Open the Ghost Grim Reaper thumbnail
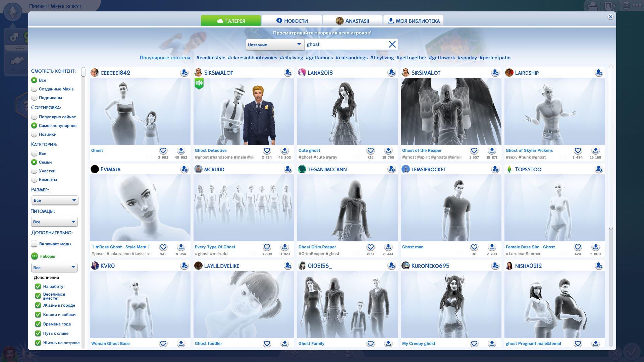The height and width of the screenshot is (362, 644). coord(347,208)
